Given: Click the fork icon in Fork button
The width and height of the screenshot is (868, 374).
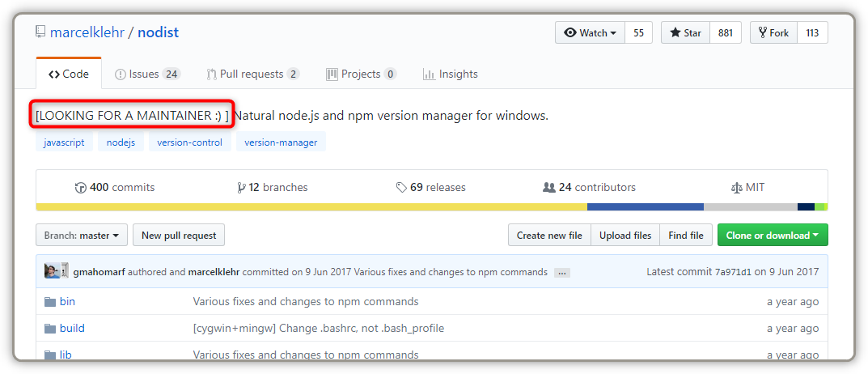Looking at the screenshot, I should [763, 32].
